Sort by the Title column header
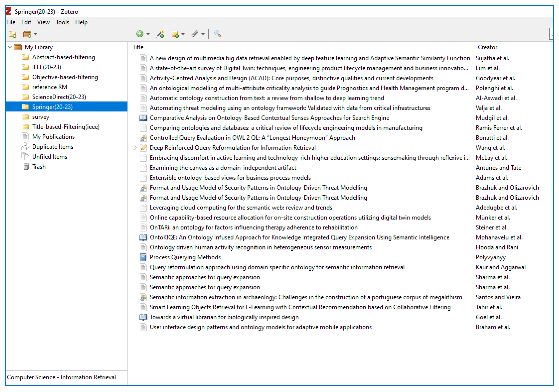559x392 pixels. coord(138,47)
